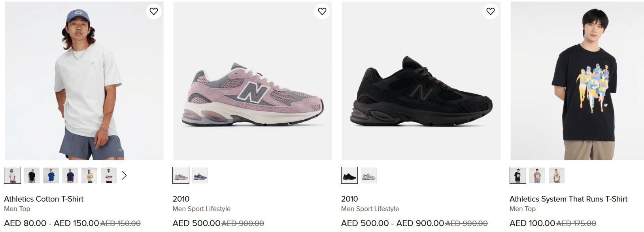644x232 pixels.
Task: Click the heart icon on the pink 2010 sneaker
Action: coord(322,11)
